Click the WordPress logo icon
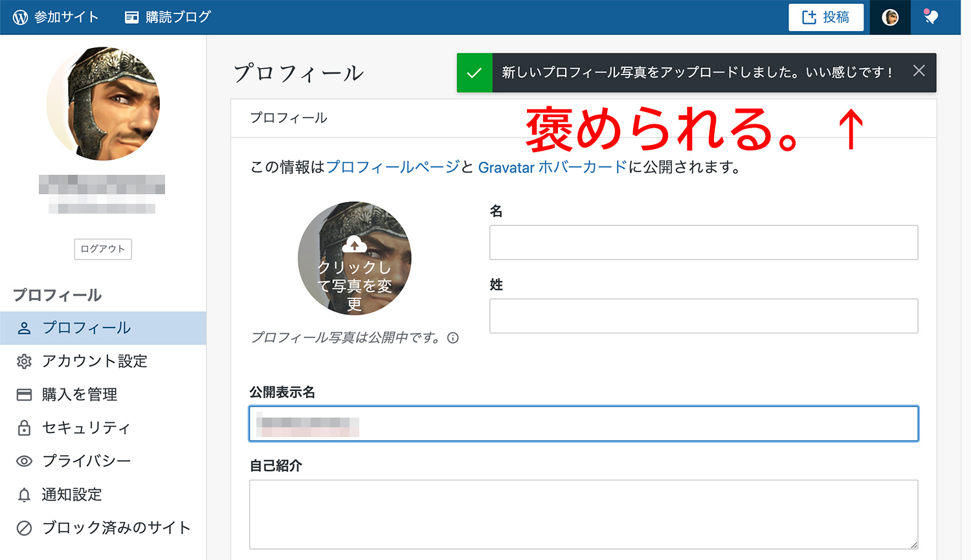Viewport: 971px width, 560px height. [x=21, y=17]
